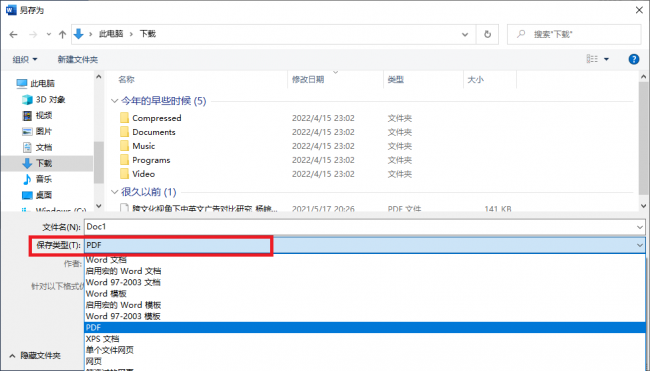
Task: Select the Music folder icon
Action: tap(124, 146)
